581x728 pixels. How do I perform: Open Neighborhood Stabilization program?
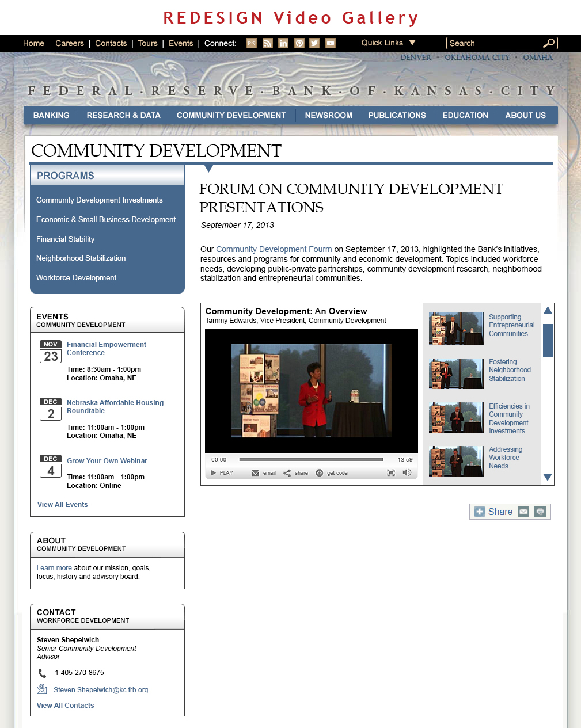click(x=81, y=258)
